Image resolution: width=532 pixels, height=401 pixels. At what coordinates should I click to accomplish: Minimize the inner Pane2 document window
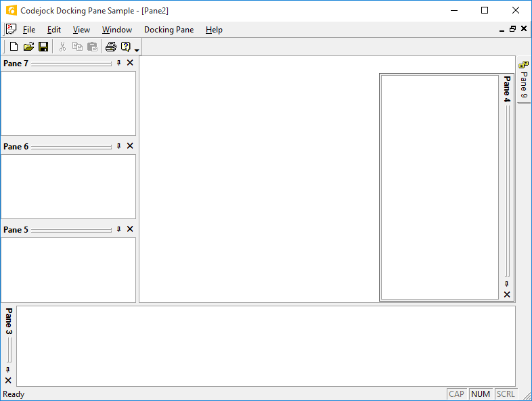click(x=502, y=30)
